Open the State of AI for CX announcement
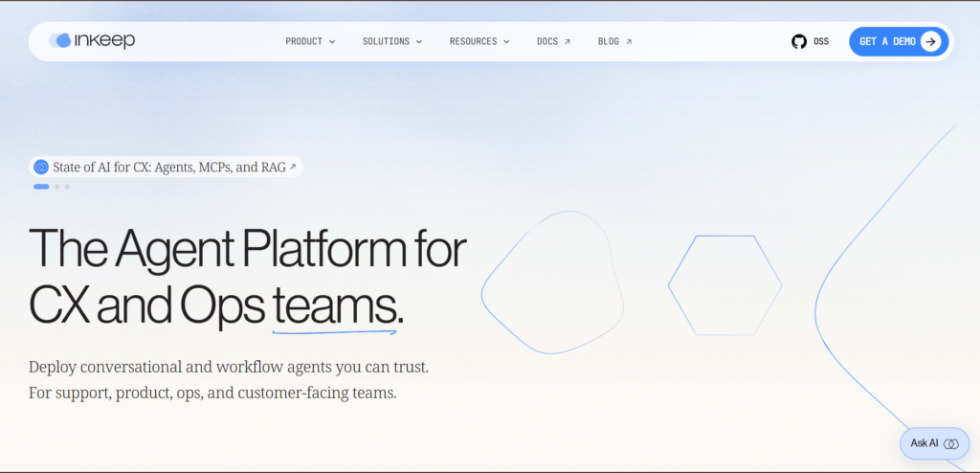Viewport: 980px width, 473px height. tap(168, 168)
